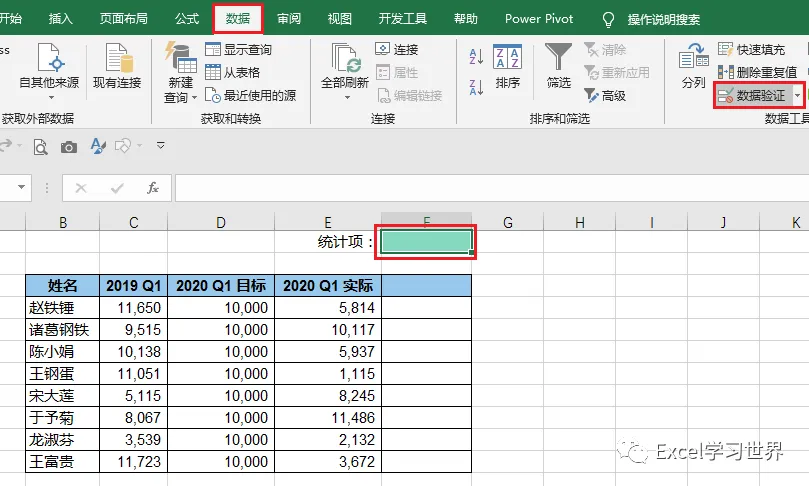Open 最近使用的源

tap(250, 95)
